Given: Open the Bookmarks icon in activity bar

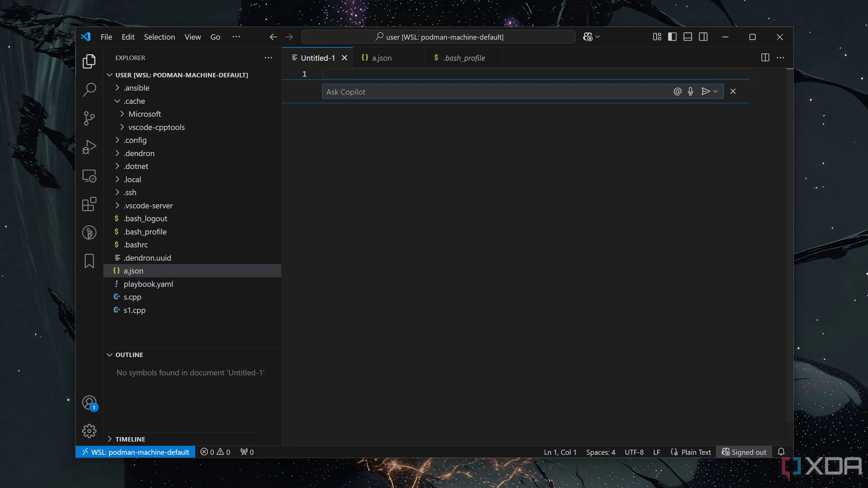Looking at the screenshot, I should pos(89,261).
